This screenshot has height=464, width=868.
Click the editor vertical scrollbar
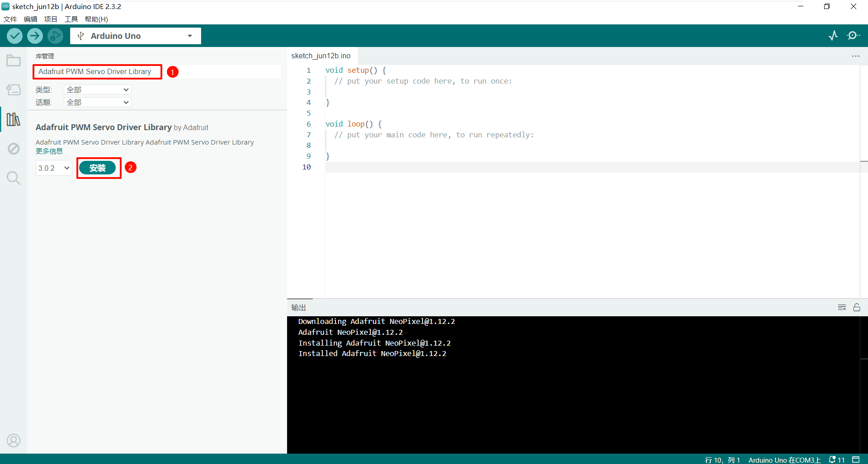864,181
